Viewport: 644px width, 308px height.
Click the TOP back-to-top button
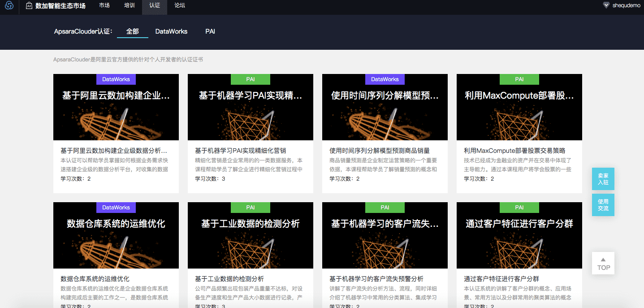point(603,263)
